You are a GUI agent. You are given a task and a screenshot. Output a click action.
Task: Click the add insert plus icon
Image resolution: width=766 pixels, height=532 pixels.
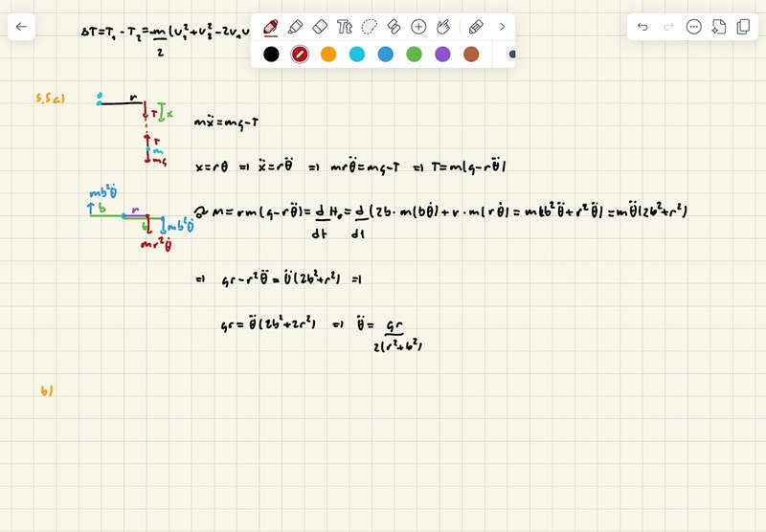(x=418, y=27)
